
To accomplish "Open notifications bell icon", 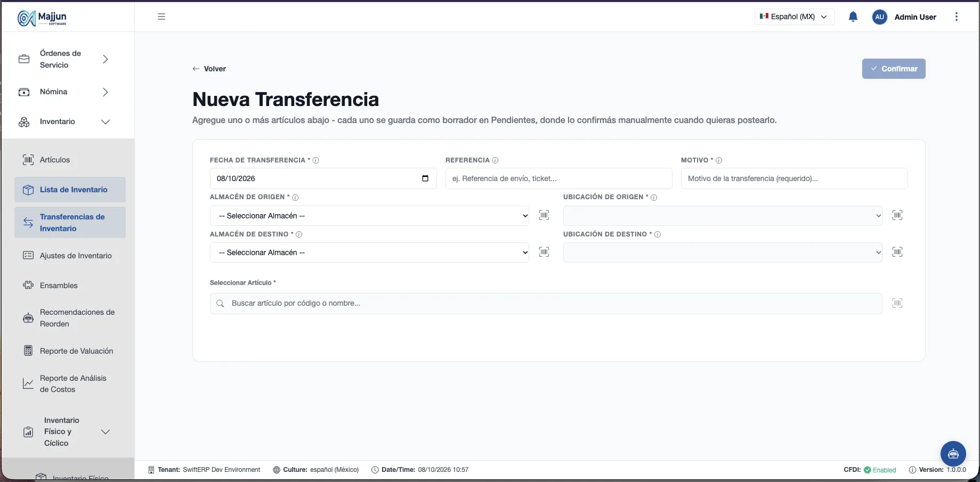I will click(853, 17).
